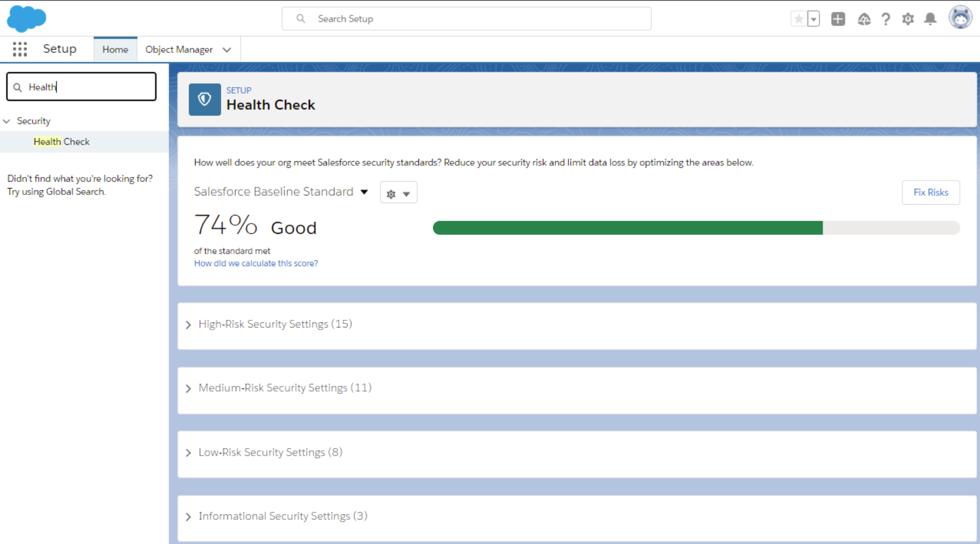The image size is (980, 544).
Task: Click the SETUP breadcrumb label
Action: [x=239, y=90]
